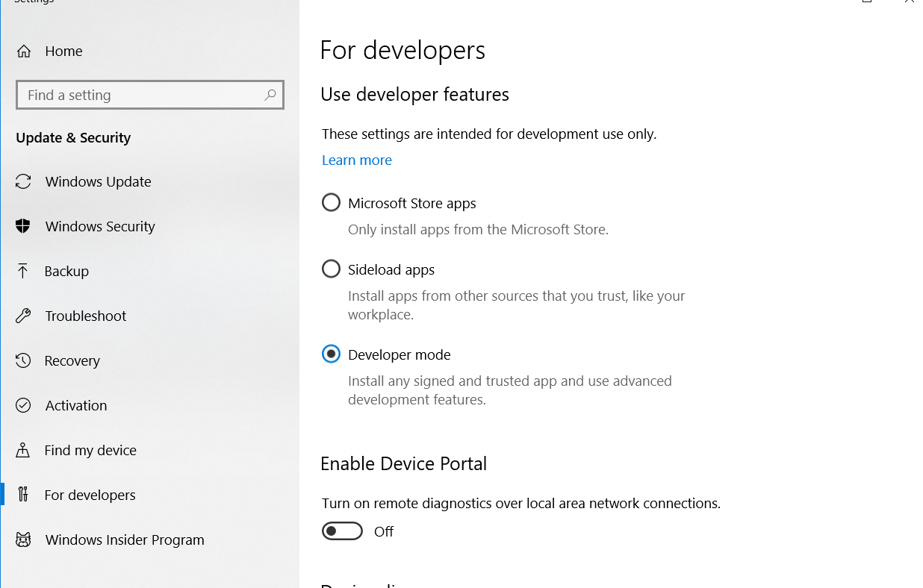
Task: Enable the Device Portal toggle switch
Action: (x=342, y=531)
